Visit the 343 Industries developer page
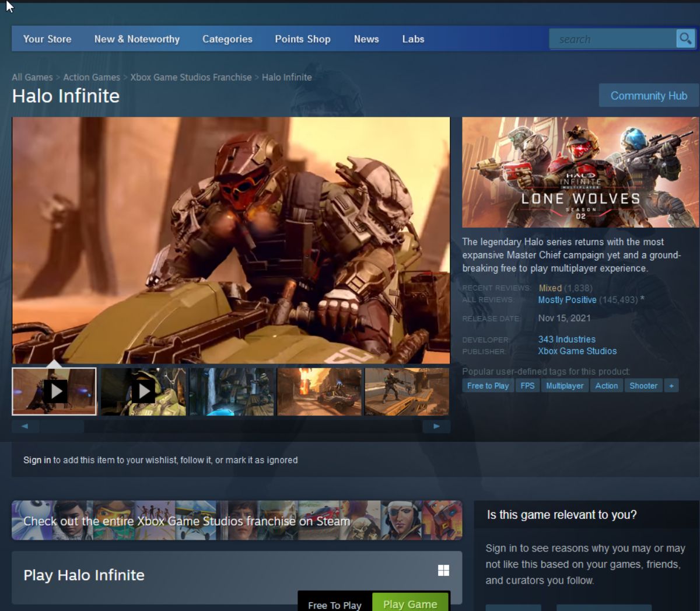Image resolution: width=700 pixels, height=611 pixels. click(566, 339)
